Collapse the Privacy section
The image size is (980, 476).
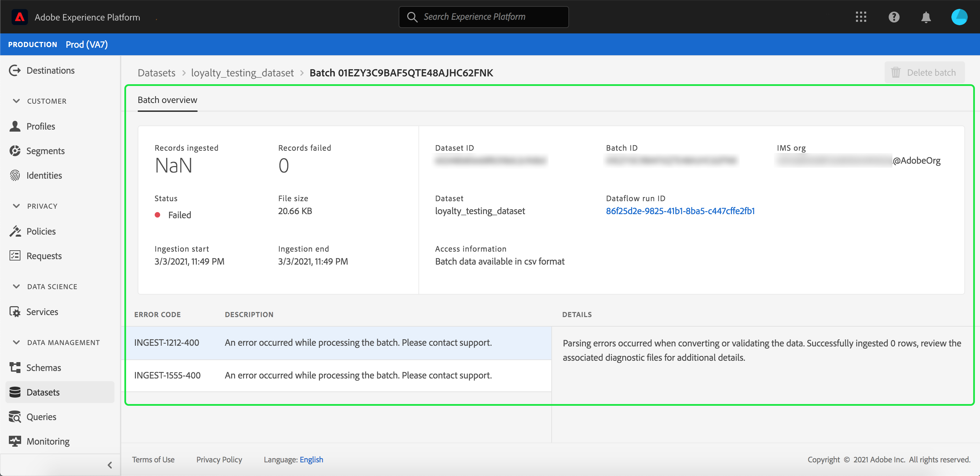[16, 206]
